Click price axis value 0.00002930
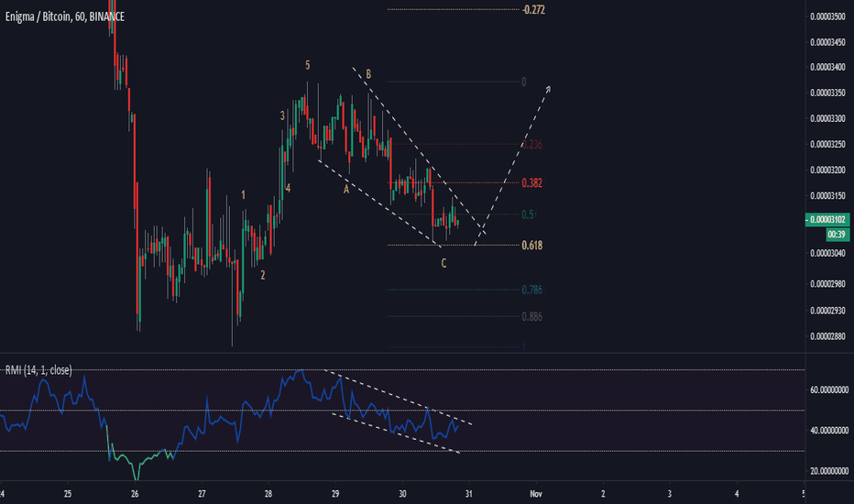Viewport: 854px width, 504px height. (827, 311)
